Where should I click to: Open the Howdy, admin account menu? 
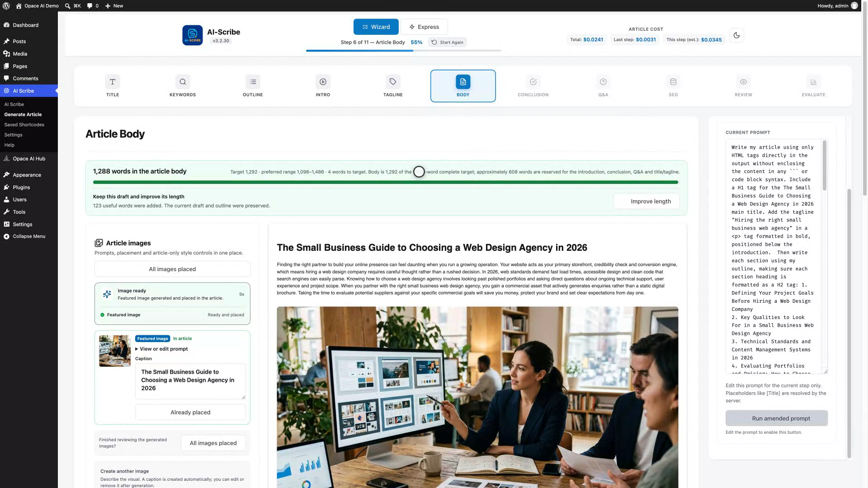837,6
